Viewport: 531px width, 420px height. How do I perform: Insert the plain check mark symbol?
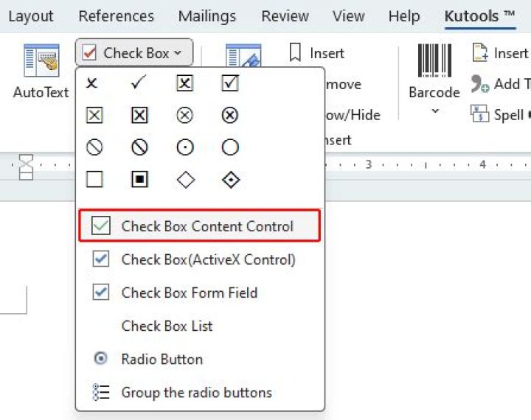click(x=139, y=83)
